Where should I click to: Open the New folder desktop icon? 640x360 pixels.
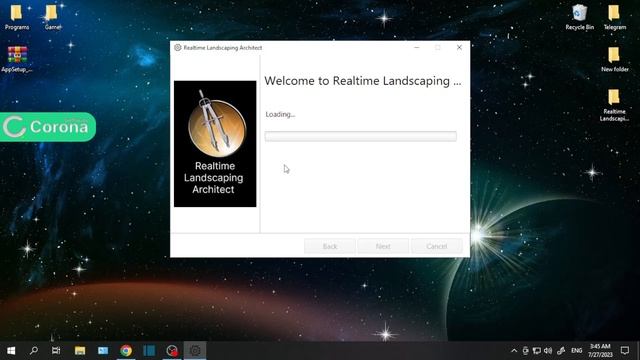coord(614,60)
